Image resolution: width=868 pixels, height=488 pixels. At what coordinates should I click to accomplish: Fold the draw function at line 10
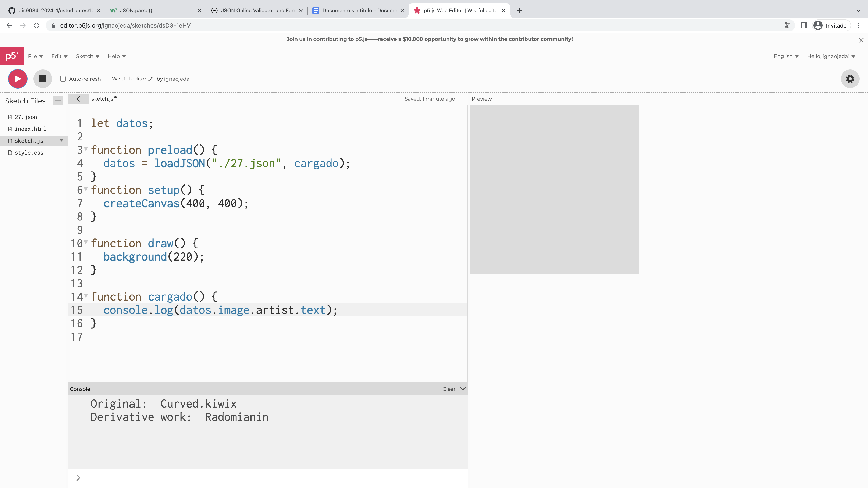[x=86, y=242]
